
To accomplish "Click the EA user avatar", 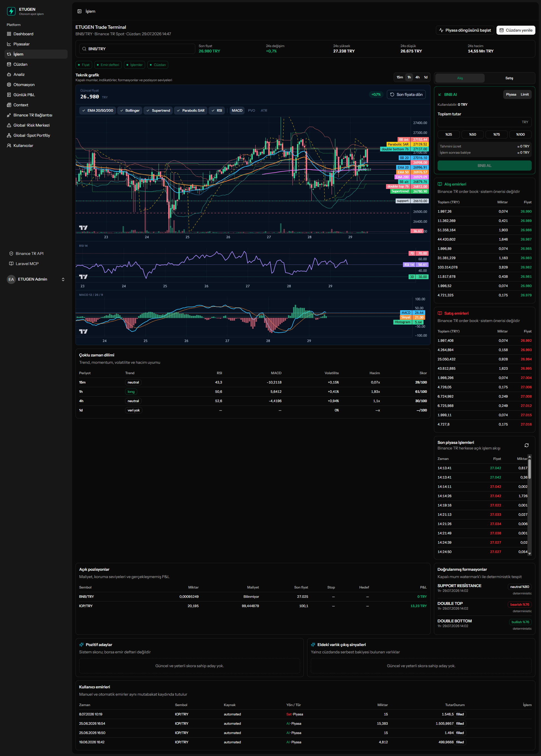I will (x=11, y=279).
